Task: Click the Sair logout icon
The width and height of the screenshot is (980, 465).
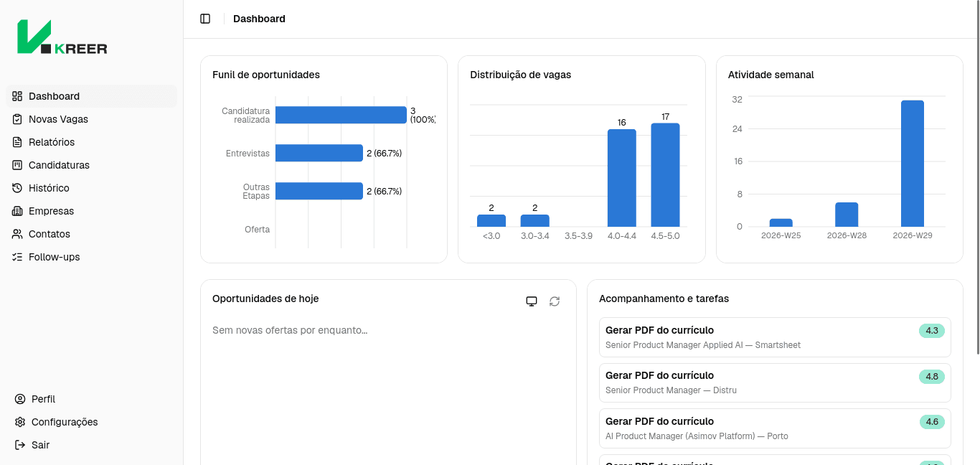Action: tap(20, 445)
